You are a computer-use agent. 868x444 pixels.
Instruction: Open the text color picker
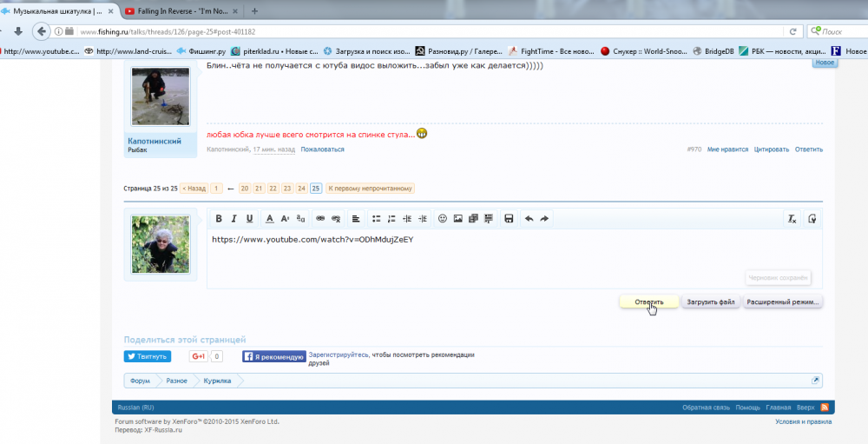(270, 218)
